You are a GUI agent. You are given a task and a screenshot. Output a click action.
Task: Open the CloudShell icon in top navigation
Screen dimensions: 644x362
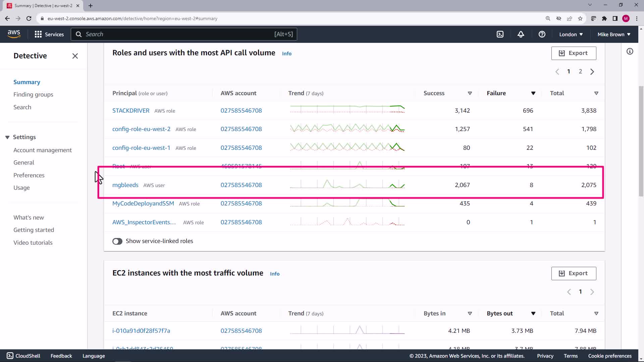point(500,34)
